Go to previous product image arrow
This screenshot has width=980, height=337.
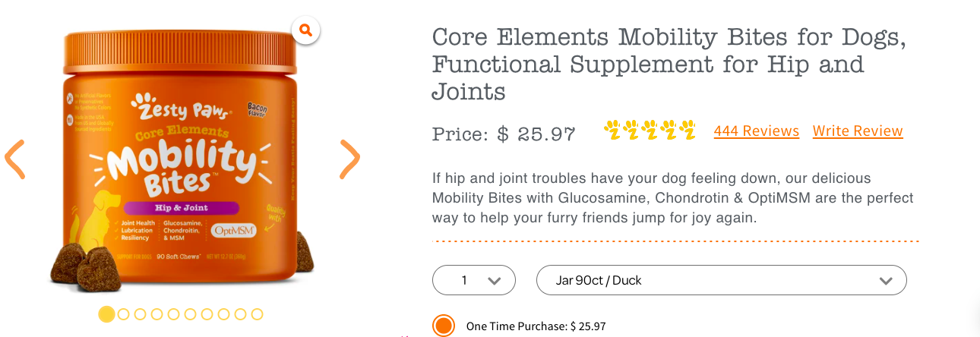click(x=15, y=159)
